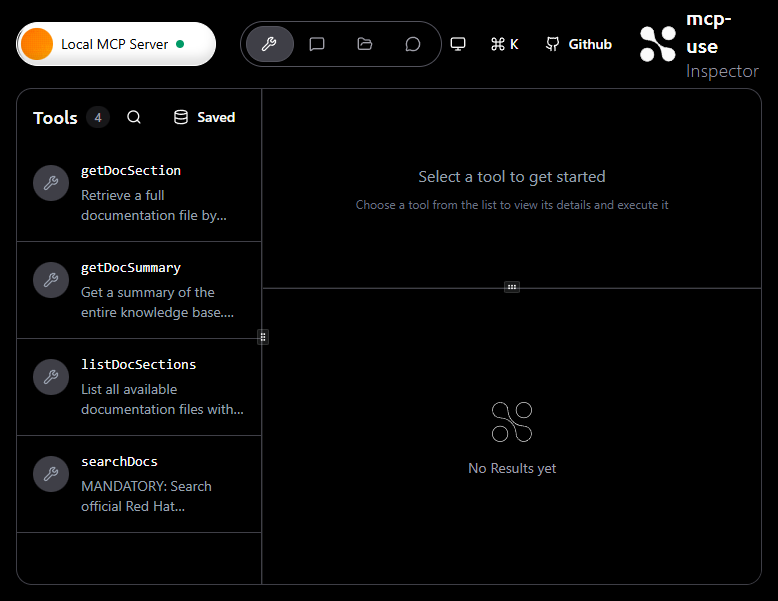Click the wrench icon beside listDocSections

coord(51,377)
